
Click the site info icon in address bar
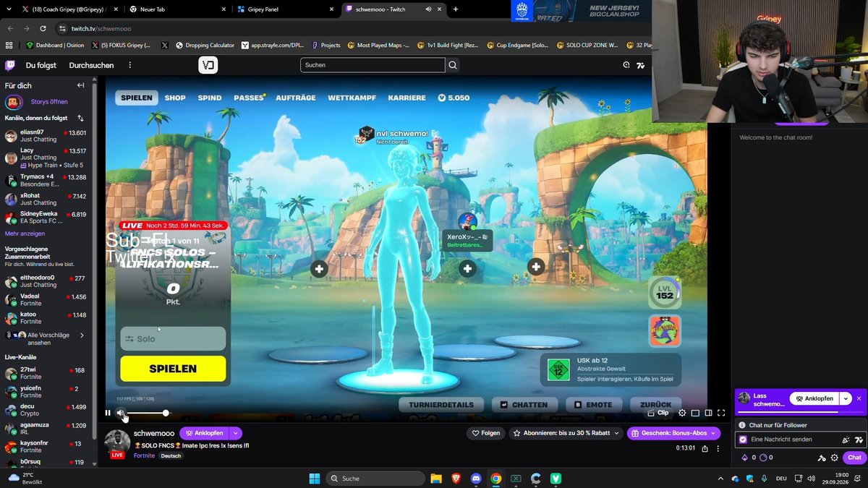click(x=62, y=28)
